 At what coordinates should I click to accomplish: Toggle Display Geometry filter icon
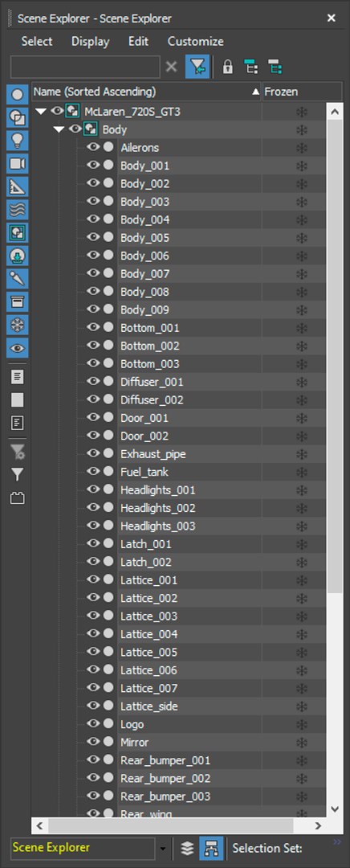pos(17,94)
